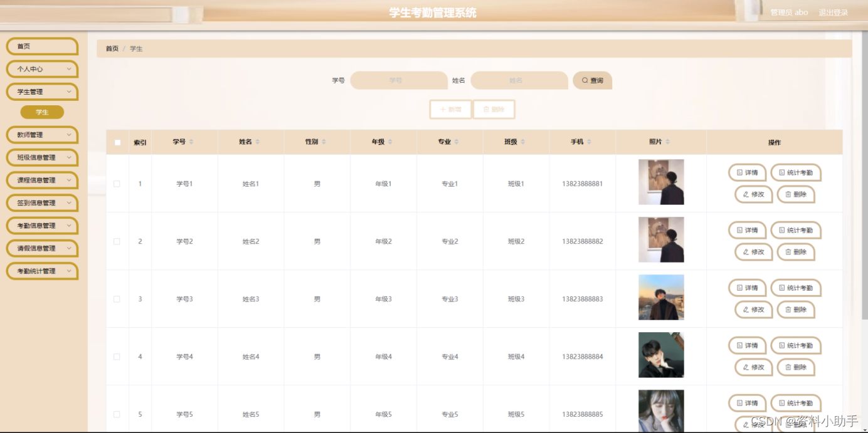Click the 查询 search button
Screen dimensions: 868x433
click(x=592, y=80)
